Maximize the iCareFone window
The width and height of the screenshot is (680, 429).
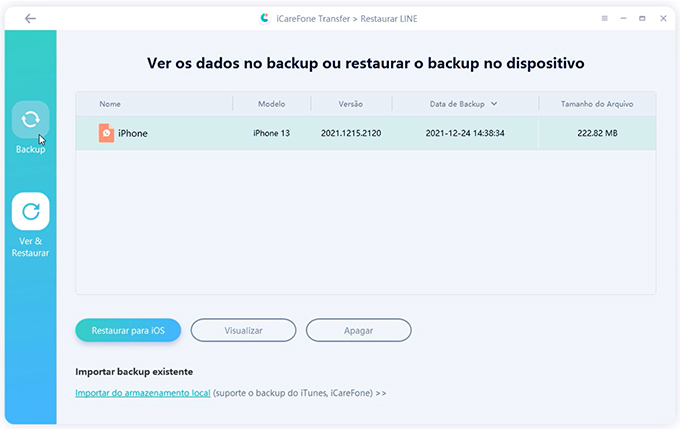(642, 18)
